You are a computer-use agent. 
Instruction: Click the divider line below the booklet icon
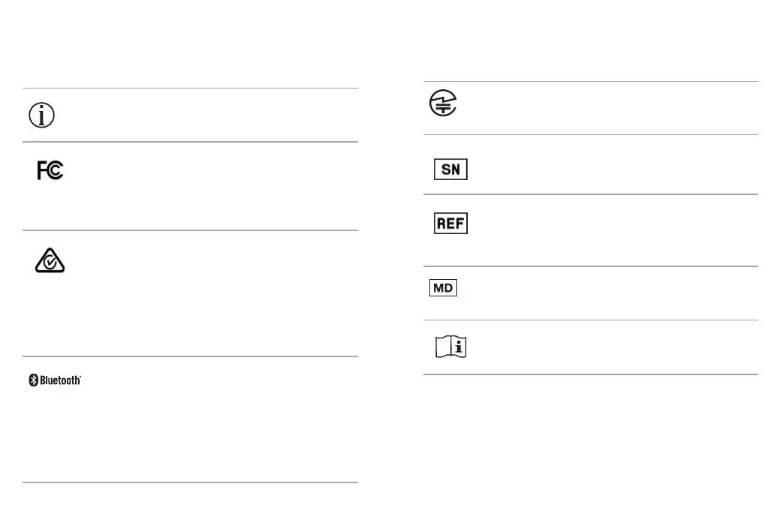coord(591,374)
